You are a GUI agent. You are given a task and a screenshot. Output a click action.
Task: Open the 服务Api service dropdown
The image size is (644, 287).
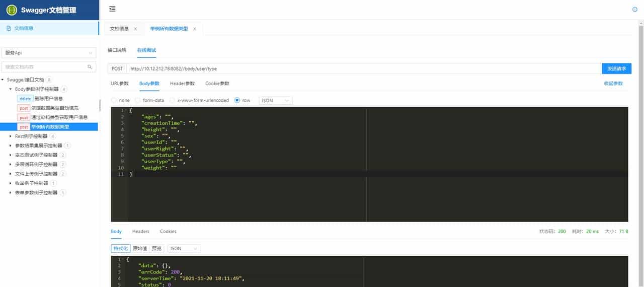[x=49, y=53]
